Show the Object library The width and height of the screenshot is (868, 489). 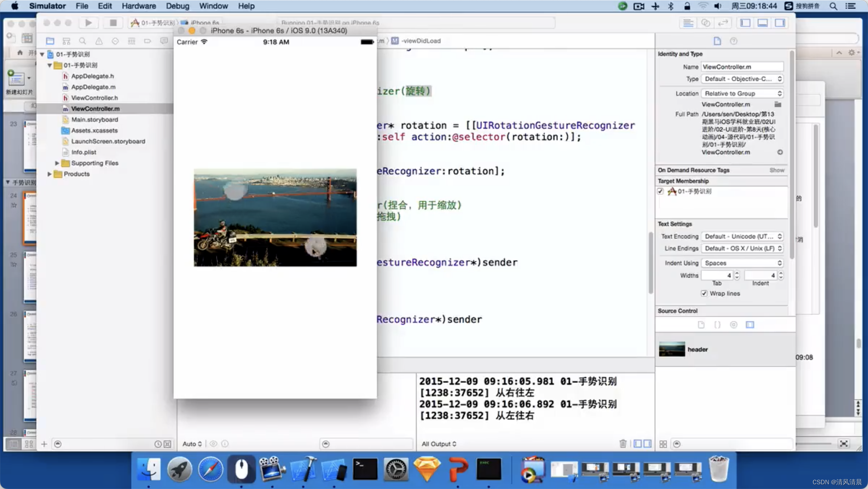click(x=733, y=324)
